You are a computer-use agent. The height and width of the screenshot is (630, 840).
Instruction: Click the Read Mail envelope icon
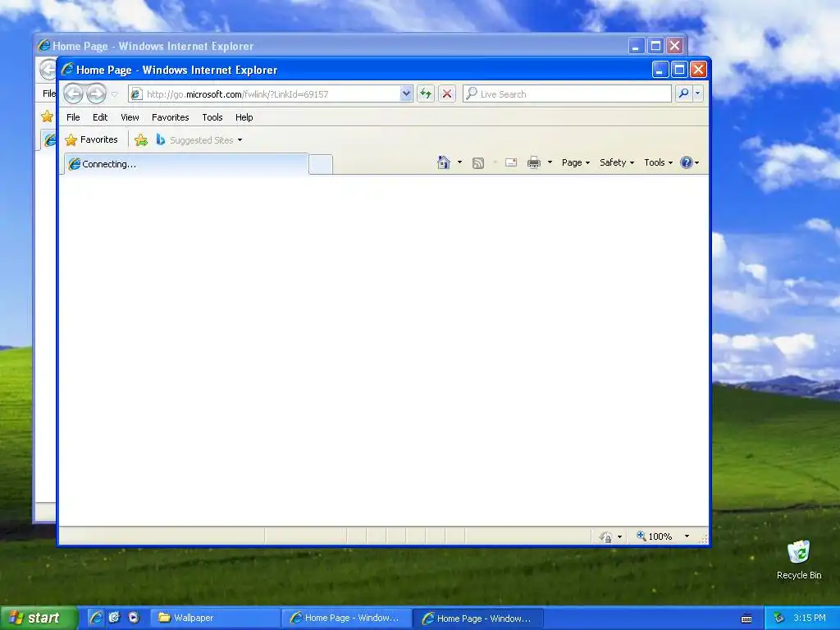click(510, 162)
